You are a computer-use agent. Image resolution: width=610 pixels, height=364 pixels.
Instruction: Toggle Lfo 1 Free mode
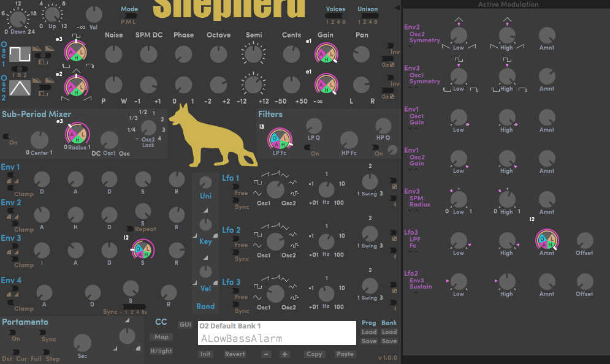click(236, 187)
